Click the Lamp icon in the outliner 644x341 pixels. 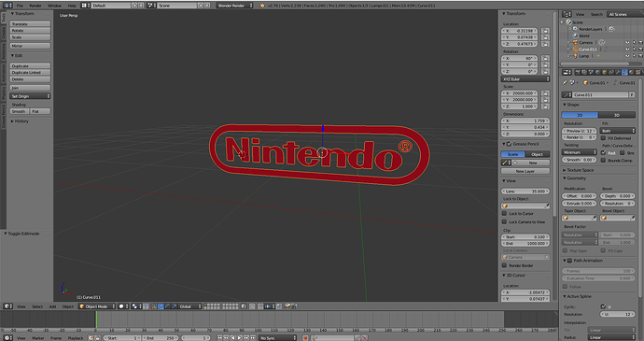click(576, 55)
